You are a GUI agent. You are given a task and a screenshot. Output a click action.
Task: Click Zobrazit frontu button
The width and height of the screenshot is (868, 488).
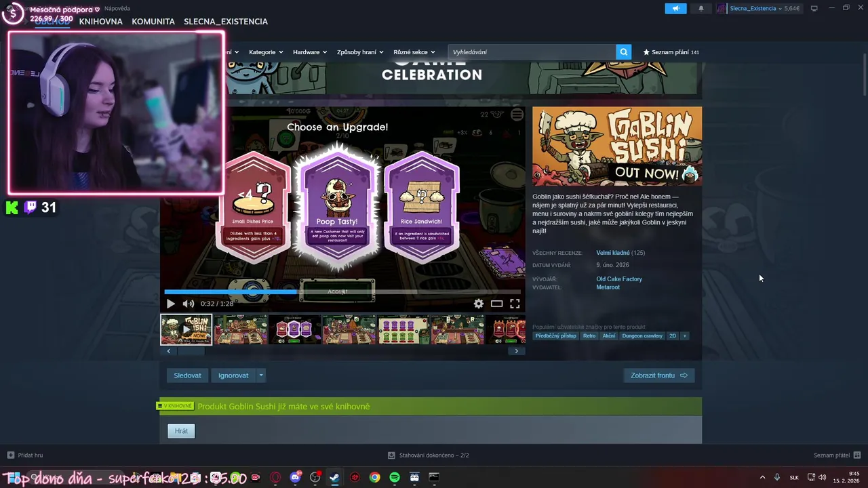pyautogui.click(x=659, y=375)
